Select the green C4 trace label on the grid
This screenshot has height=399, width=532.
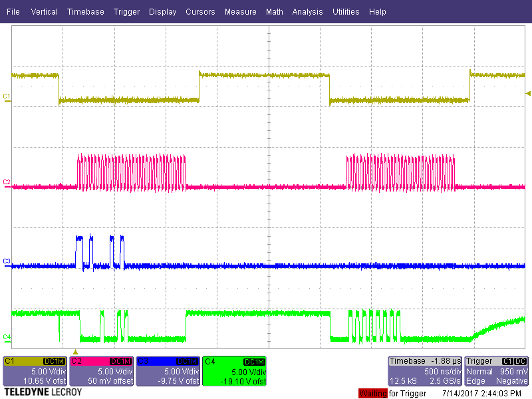[5, 338]
